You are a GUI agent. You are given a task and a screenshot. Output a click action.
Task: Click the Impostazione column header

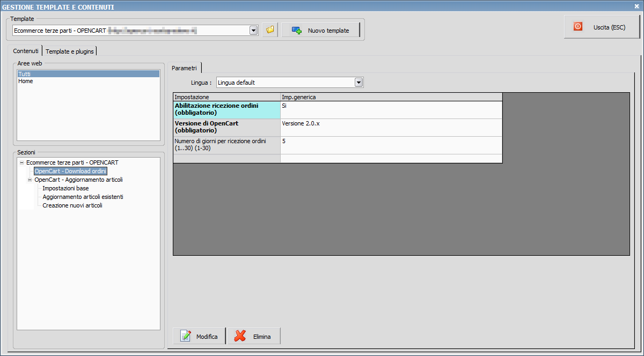point(226,97)
